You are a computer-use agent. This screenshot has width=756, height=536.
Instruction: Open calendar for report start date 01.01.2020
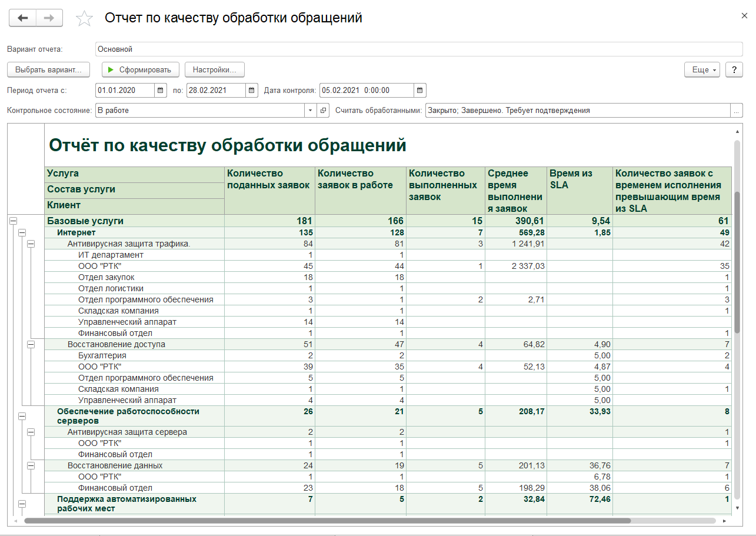(161, 91)
